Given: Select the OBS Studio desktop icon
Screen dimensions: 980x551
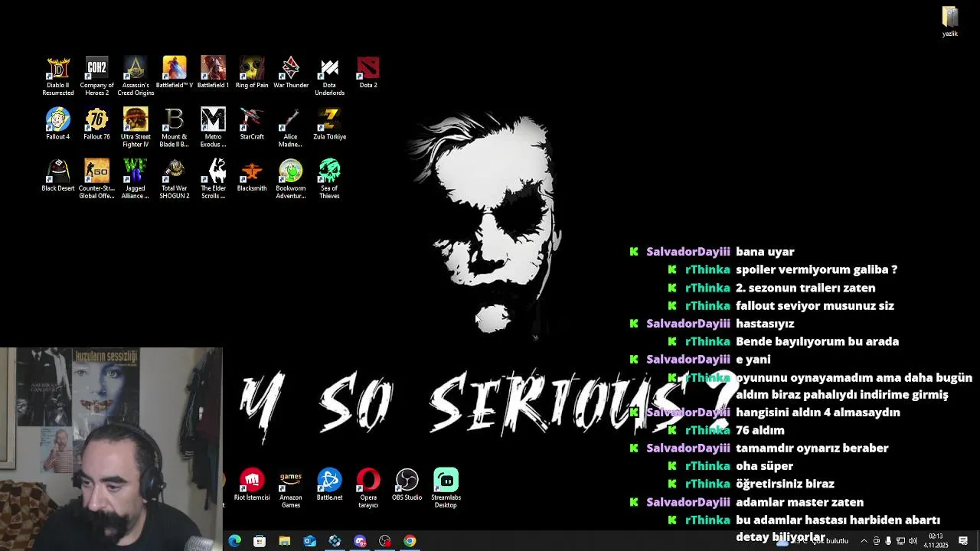Looking at the screenshot, I should coord(407,484).
